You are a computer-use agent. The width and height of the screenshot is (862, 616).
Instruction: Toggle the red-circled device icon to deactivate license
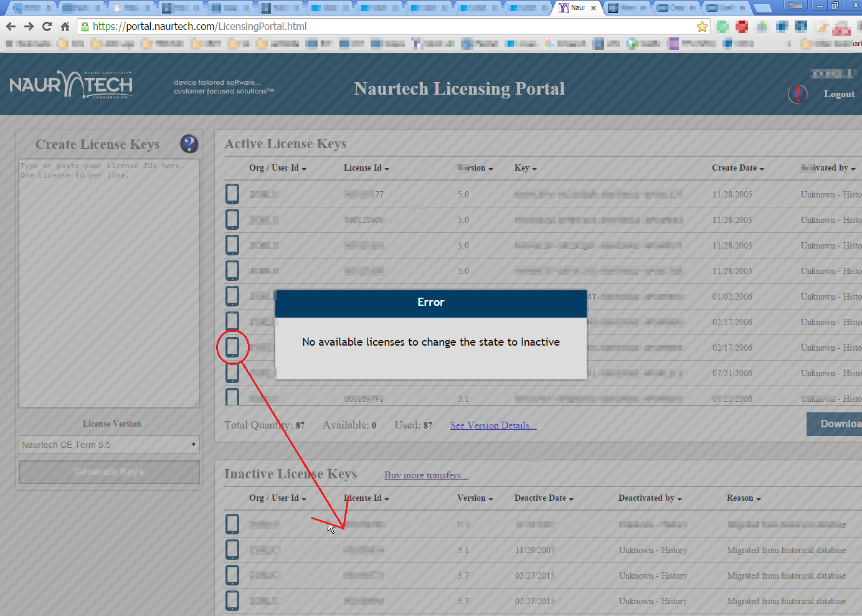point(232,347)
